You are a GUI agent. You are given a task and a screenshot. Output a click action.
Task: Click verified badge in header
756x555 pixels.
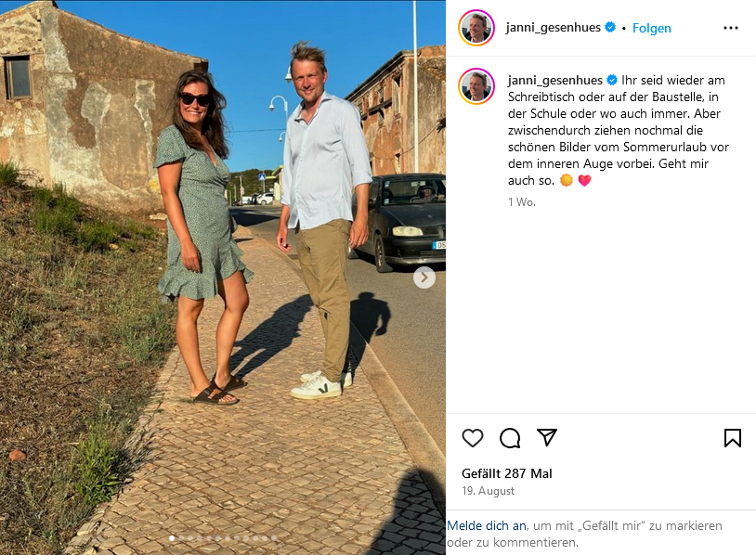tap(610, 28)
